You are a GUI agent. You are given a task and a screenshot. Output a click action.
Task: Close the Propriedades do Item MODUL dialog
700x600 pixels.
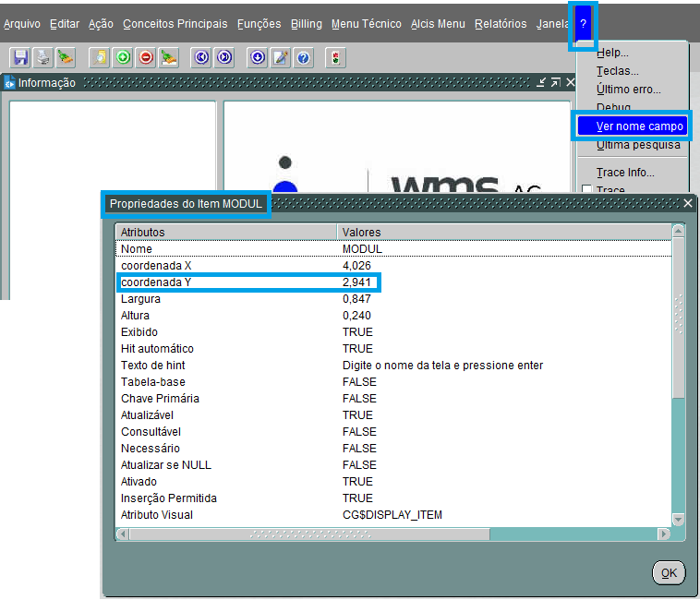(688, 203)
